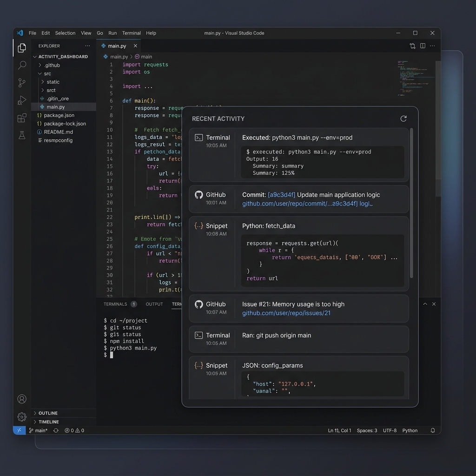Expand the static folder

[x=42, y=82]
